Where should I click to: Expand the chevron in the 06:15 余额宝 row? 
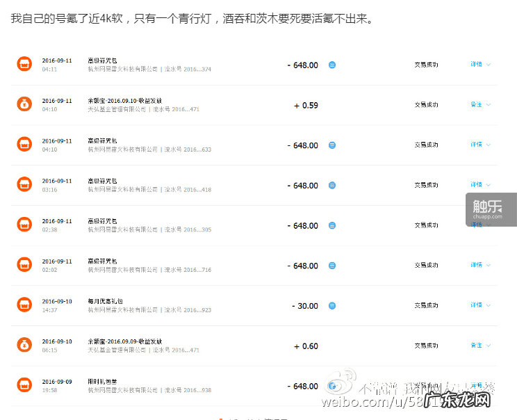(489, 346)
